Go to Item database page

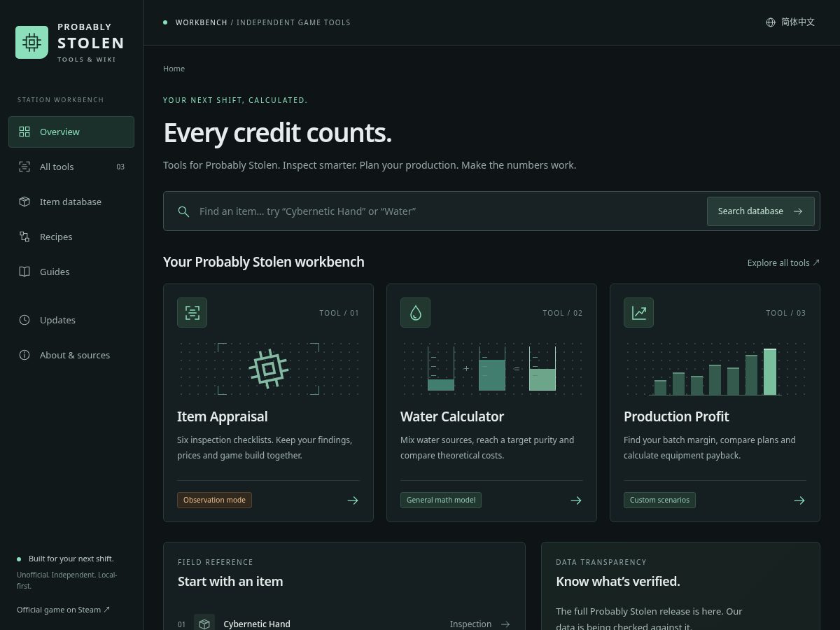[x=71, y=202]
